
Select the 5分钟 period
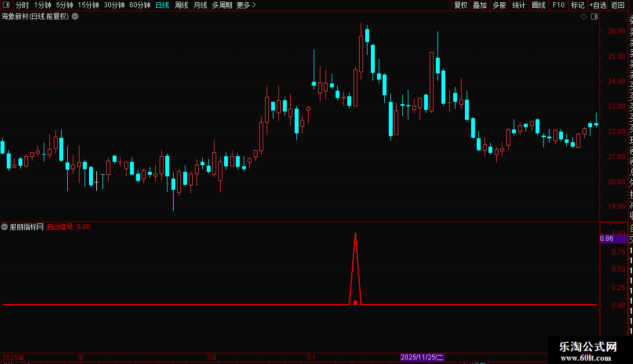(64, 5)
